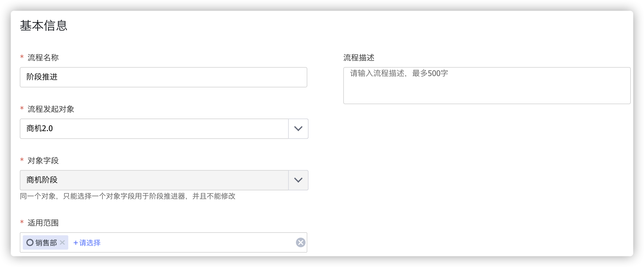Expand the 对象字段 chevron arrow
Screen dimensions: 644x267
click(x=298, y=180)
